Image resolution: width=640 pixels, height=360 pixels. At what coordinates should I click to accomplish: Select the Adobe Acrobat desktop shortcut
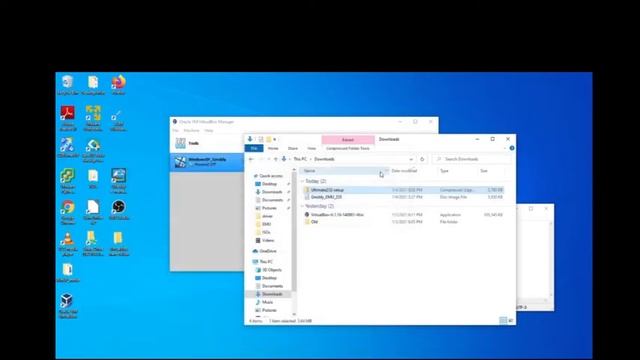coord(68,118)
